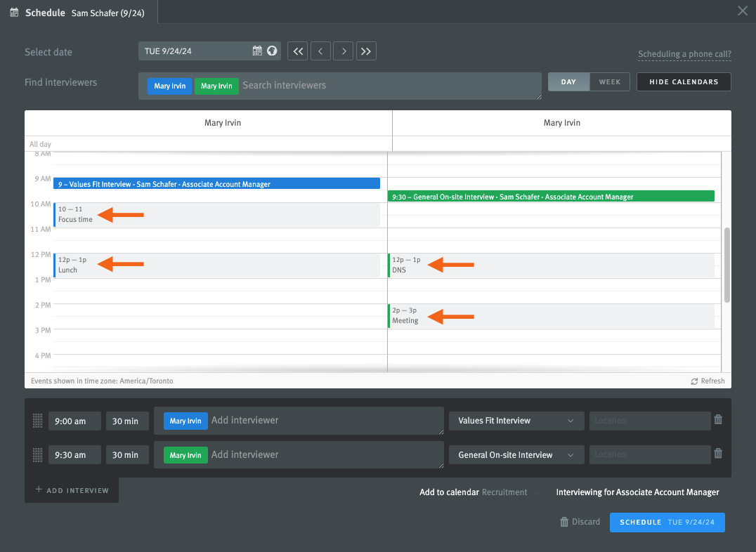This screenshot has height=552, width=756.
Task: Click the globe timezone icon
Action: (272, 51)
